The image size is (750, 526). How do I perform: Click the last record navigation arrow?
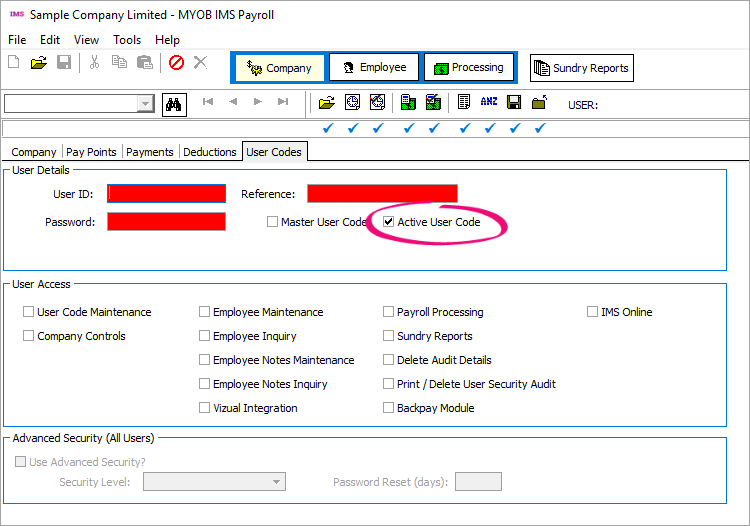(x=283, y=102)
